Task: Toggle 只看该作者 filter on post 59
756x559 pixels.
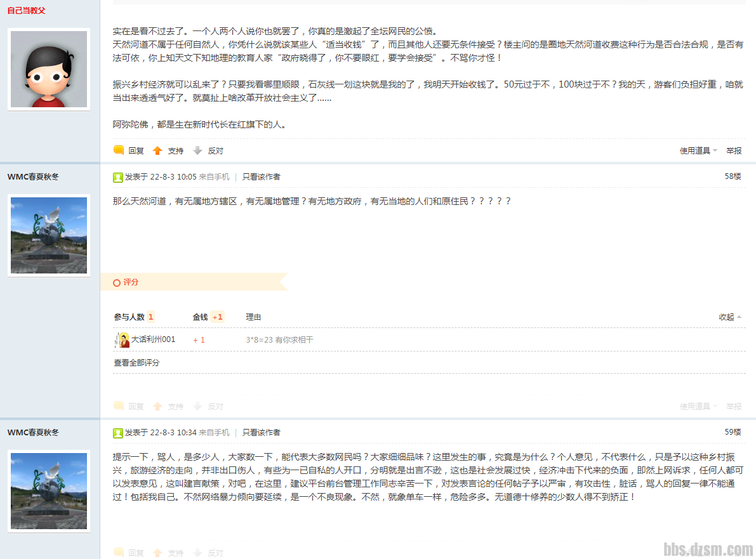Action: point(261,432)
